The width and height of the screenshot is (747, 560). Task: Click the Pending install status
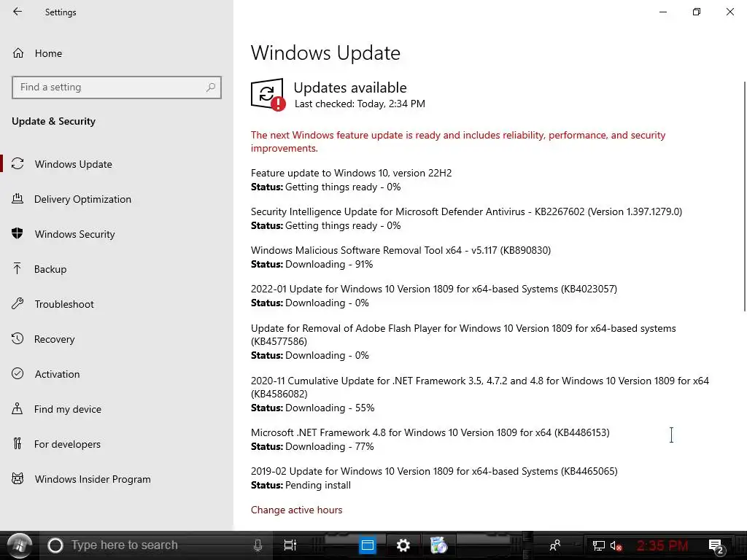pyautogui.click(x=318, y=485)
